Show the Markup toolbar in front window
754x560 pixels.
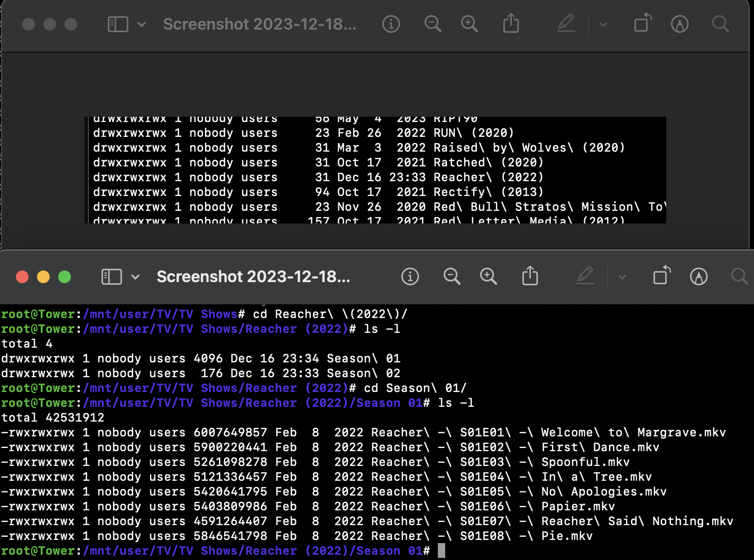pos(698,276)
